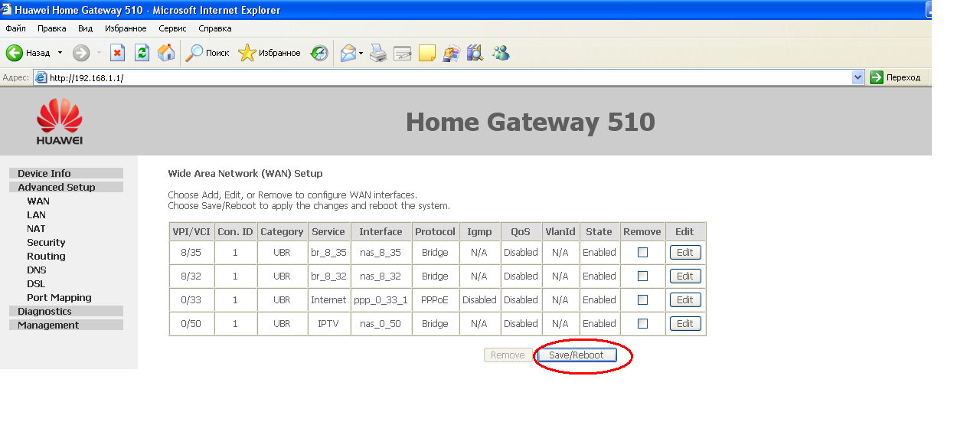Screen dimensions: 980x422
Task: Open the Back history dropdown arrow
Action: coord(60,53)
